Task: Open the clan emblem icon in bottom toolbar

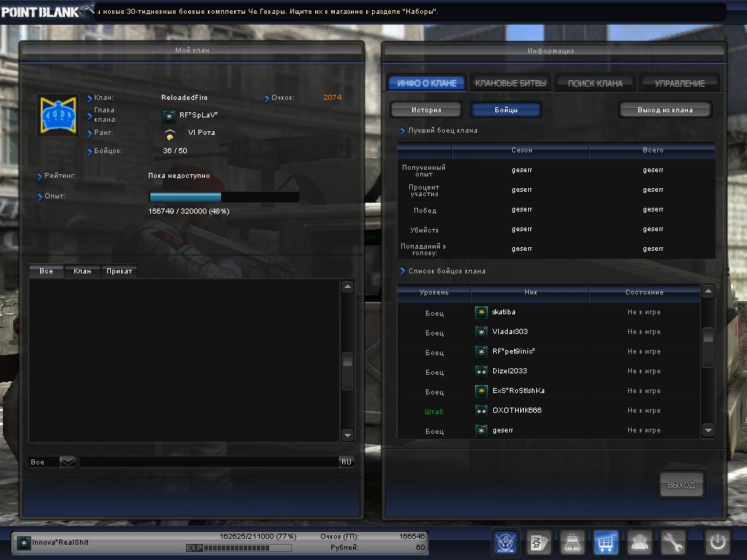Action: point(506,542)
